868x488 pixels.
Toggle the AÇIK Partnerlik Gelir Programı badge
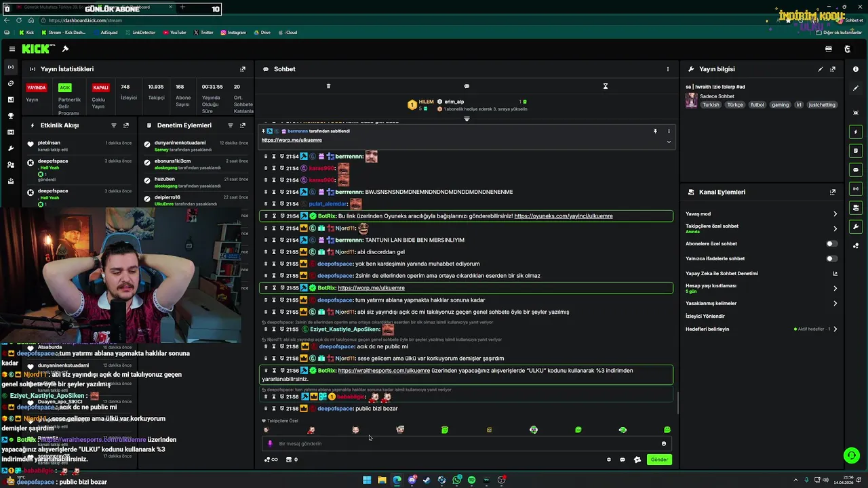tap(65, 87)
